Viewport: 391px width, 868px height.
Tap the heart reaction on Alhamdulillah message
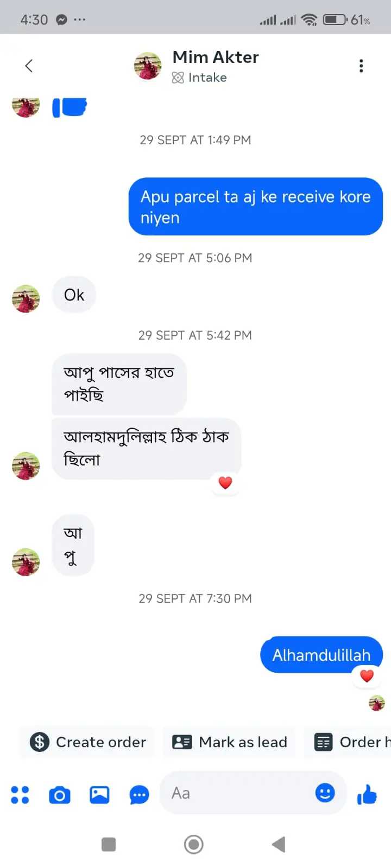367,676
